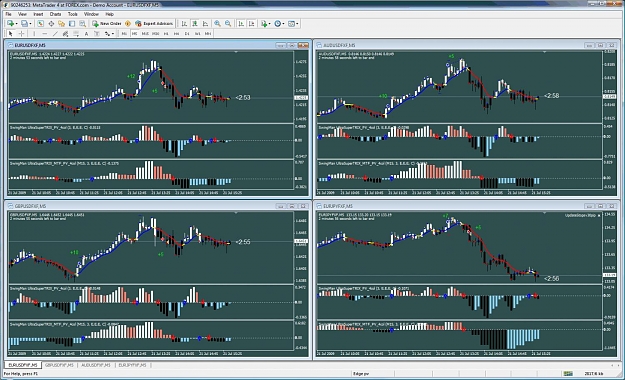Select the crosshair tool
625x380 pixels.
tap(21, 33)
